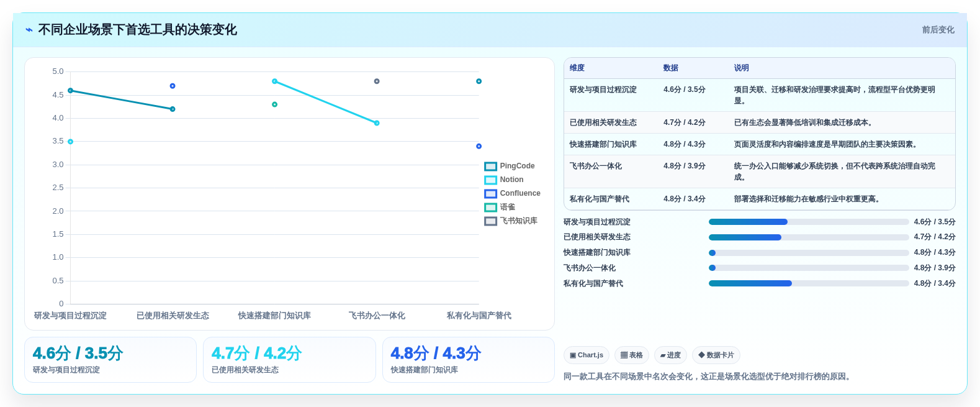
Task: Click the PingCode legend label
Action: pos(517,166)
